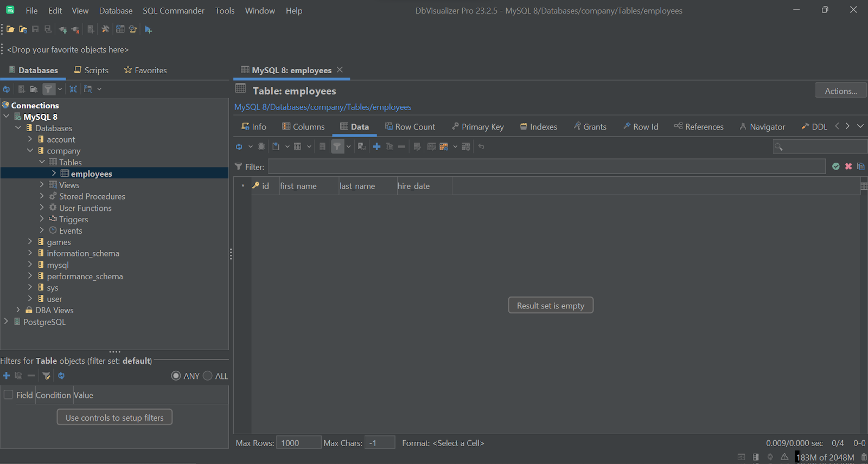Screen dimensions: 868x464
Task: Click the Locate Object search icon in tree toolbar
Action: point(88,89)
